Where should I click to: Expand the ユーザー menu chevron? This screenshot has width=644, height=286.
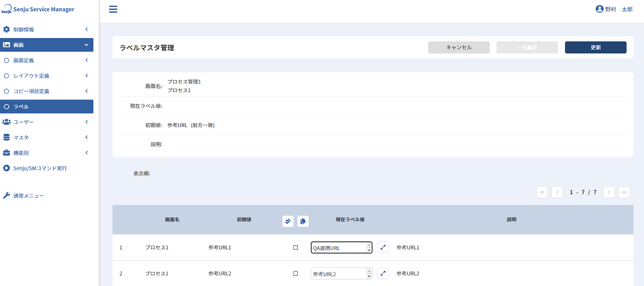[86, 122]
